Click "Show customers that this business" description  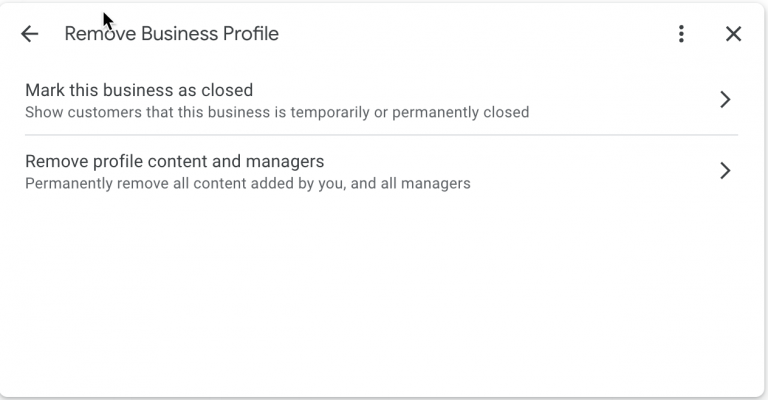[150, 112]
